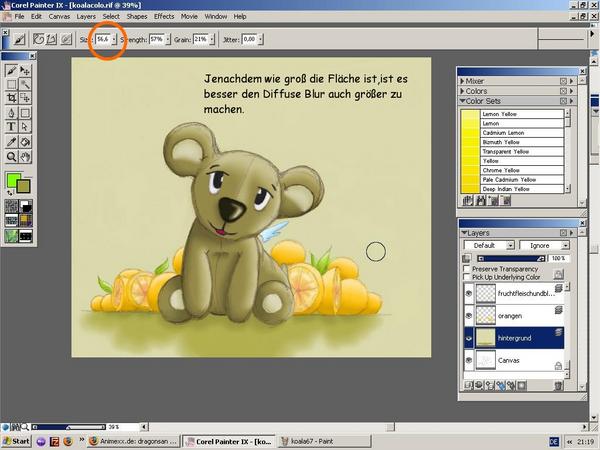Open the Windows Start button
This screenshot has width=600, height=450.
pos(16,441)
